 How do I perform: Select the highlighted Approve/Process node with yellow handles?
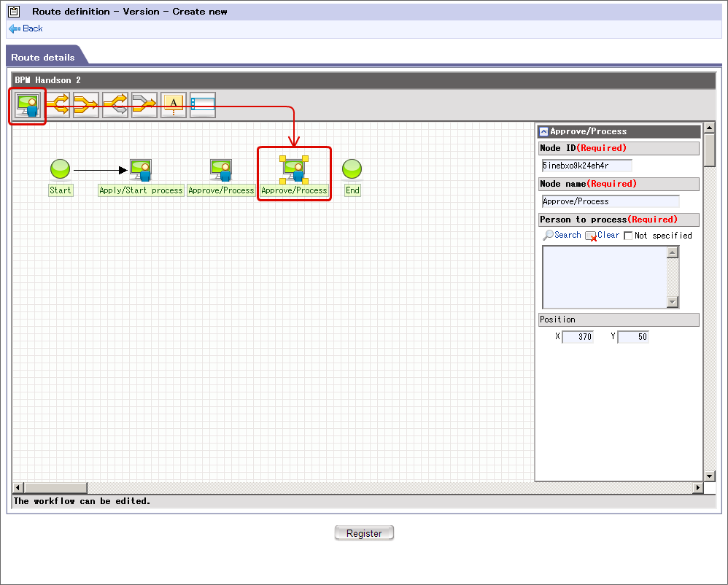(x=294, y=170)
